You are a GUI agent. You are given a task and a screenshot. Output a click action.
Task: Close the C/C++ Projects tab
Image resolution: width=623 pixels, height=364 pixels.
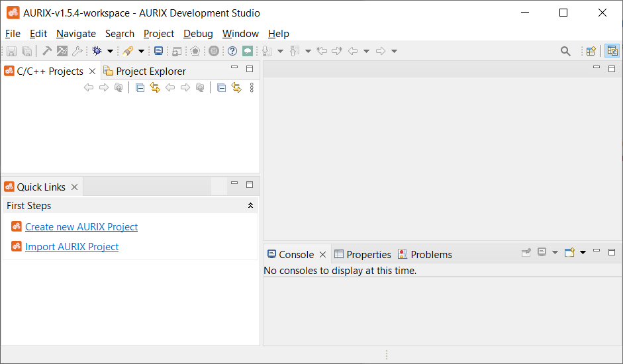pyautogui.click(x=92, y=71)
